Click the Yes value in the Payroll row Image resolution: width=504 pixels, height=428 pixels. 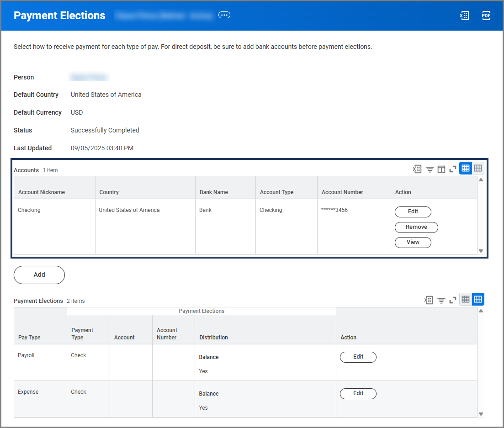[x=203, y=371]
